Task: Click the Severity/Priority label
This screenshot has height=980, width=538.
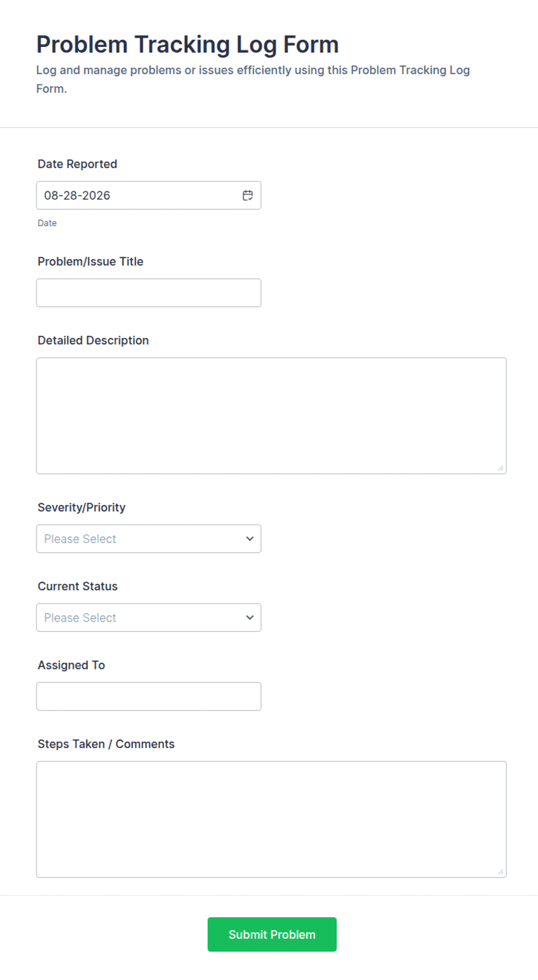Action: click(82, 508)
